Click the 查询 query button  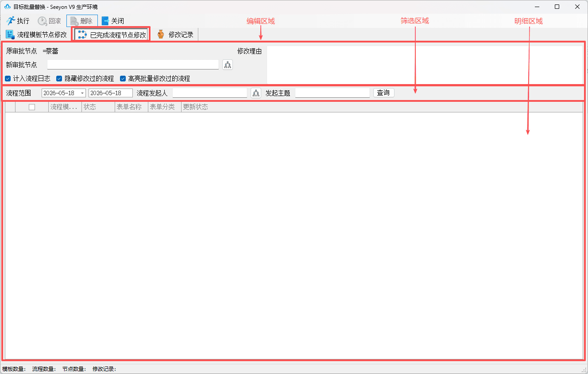pos(383,93)
